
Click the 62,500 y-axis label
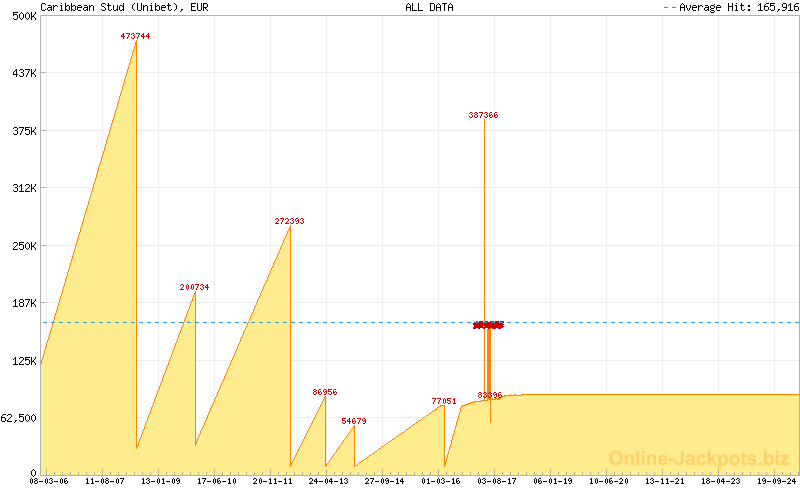(x=19, y=418)
